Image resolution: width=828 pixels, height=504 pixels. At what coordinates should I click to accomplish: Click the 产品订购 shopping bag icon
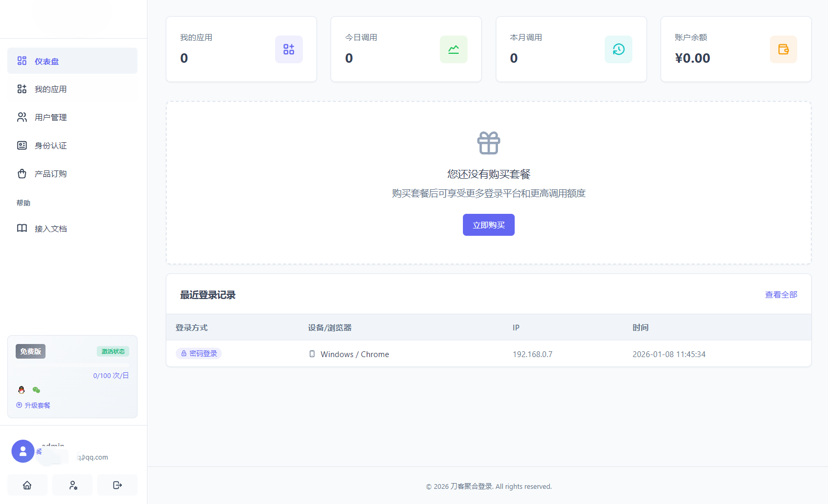22,174
